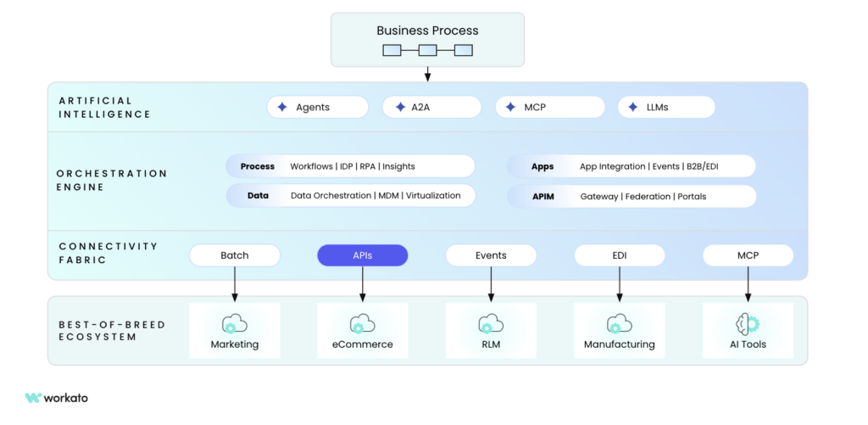Select the RLM cloud icon
The image size is (868, 425).
pos(490,324)
